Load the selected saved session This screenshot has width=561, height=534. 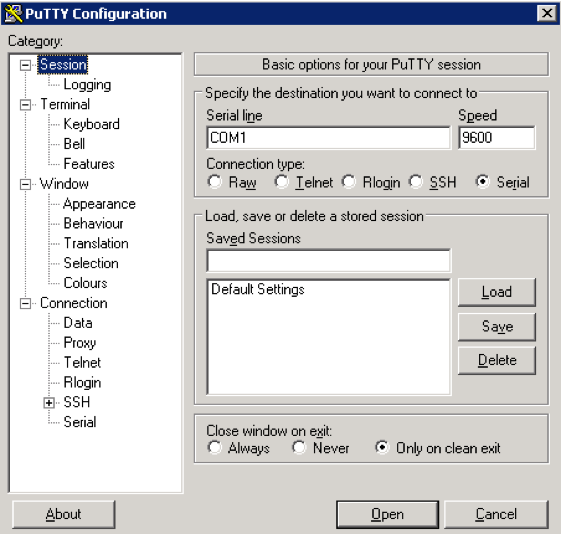coord(497,292)
